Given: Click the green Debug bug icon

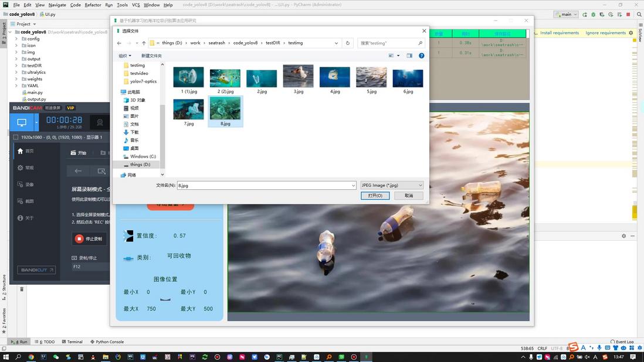Looking at the screenshot, I should 593,14.
